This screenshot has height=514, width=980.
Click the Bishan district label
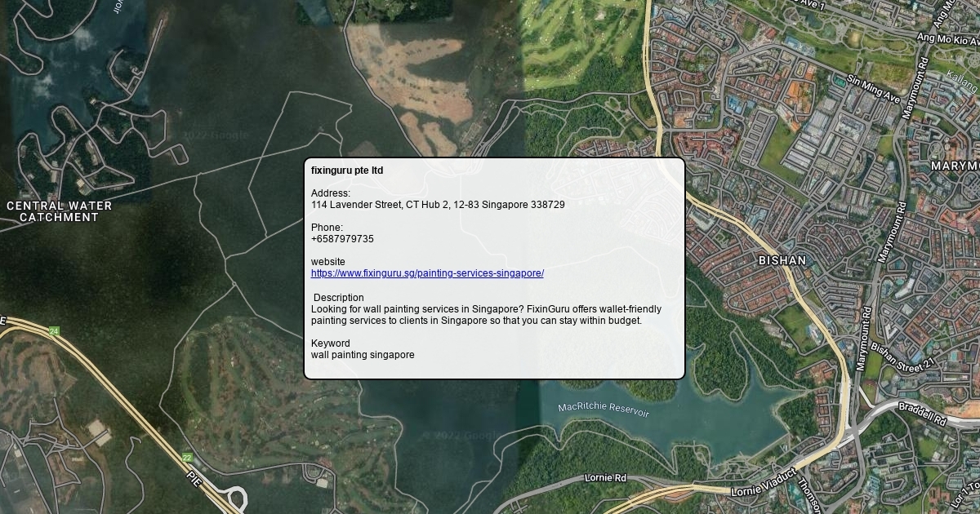pyautogui.click(x=782, y=260)
